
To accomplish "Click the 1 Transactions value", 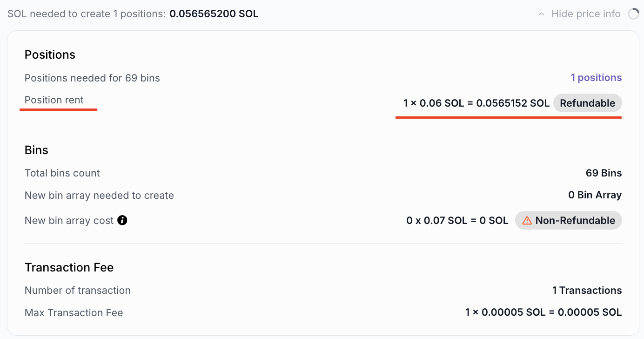I will [587, 291].
